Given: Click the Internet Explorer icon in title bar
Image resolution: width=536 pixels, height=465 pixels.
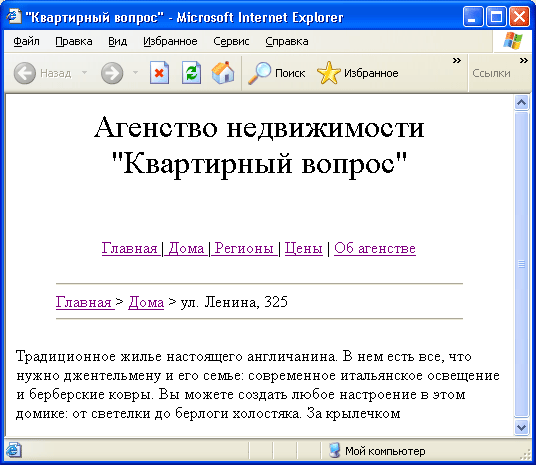Looking at the screenshot, I should click(14, 16).
